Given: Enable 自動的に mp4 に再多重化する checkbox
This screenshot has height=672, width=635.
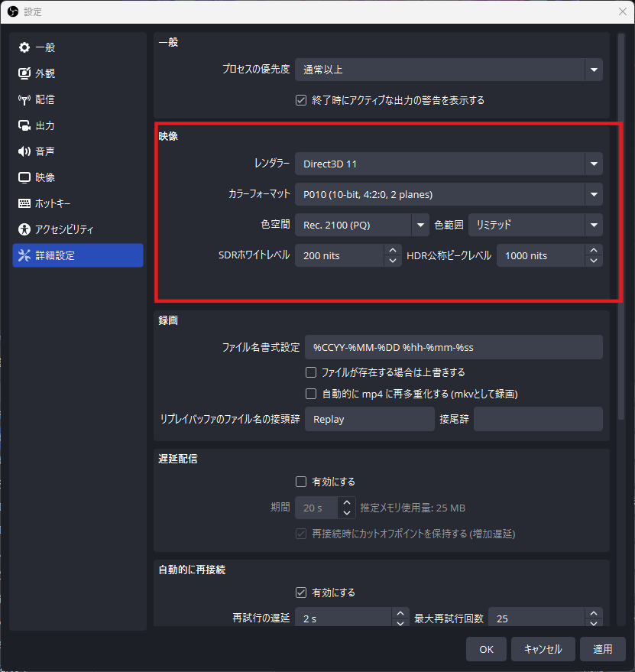Looking at the screenshot, I should (311, 394).
